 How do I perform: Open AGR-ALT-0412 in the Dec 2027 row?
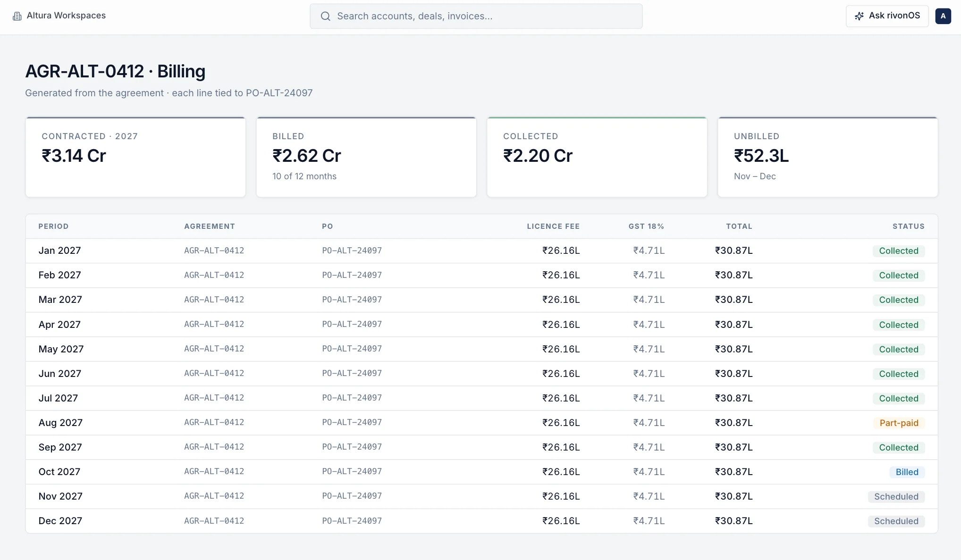214,521
